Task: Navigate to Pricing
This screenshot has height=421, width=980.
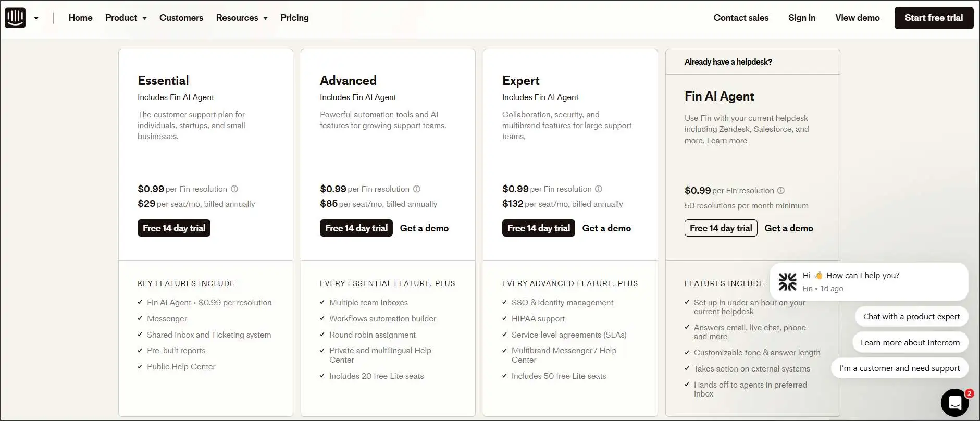Action: pos(294,18)
